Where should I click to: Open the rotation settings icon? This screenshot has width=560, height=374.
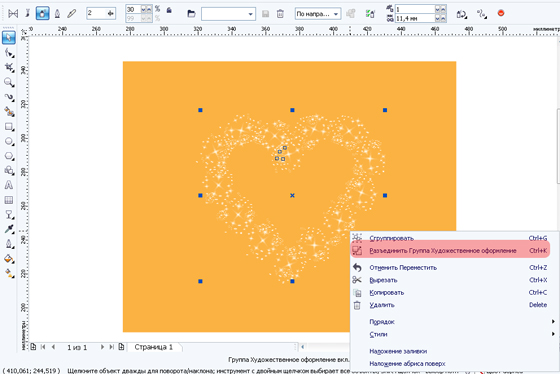point(461,14)
